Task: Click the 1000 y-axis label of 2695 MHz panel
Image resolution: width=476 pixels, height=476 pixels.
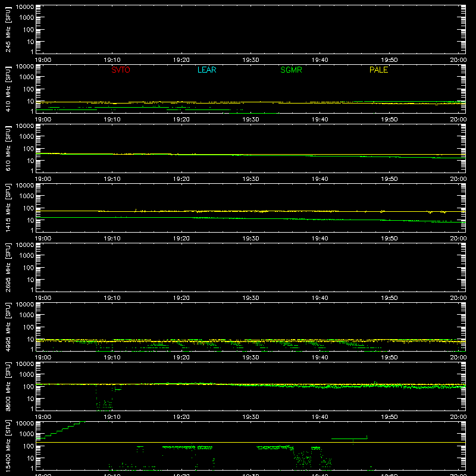Action: [x=27, y=256]
